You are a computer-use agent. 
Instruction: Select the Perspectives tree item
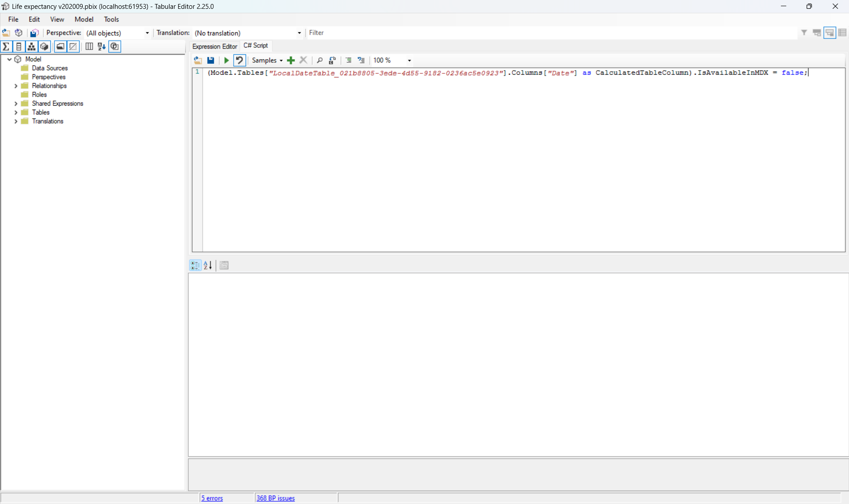pos(49,77)
